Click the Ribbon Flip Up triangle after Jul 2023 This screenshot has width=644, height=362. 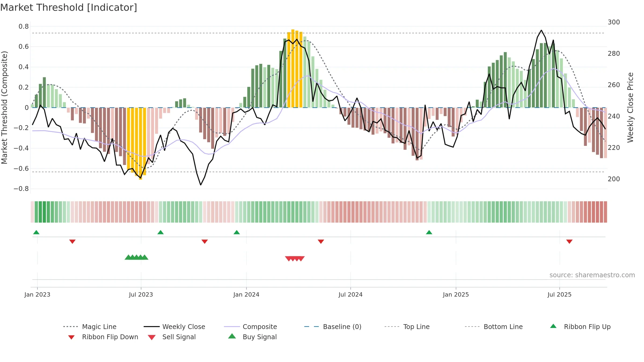point(160,232)
